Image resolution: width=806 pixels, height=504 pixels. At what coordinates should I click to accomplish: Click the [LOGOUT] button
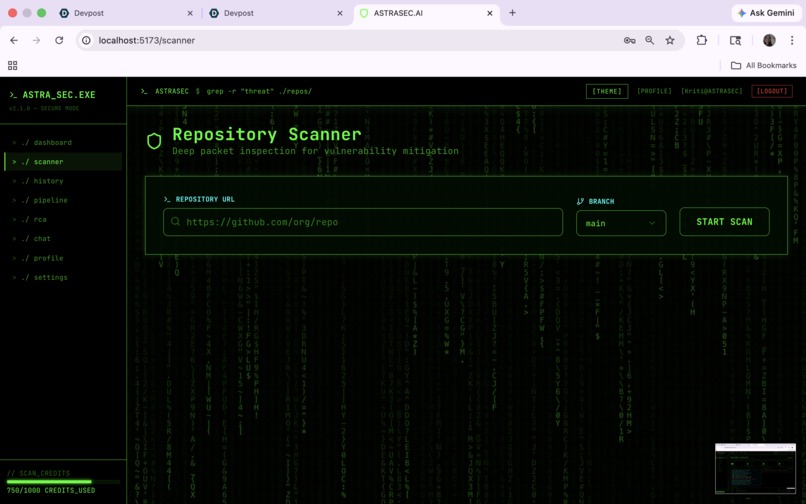772,91
